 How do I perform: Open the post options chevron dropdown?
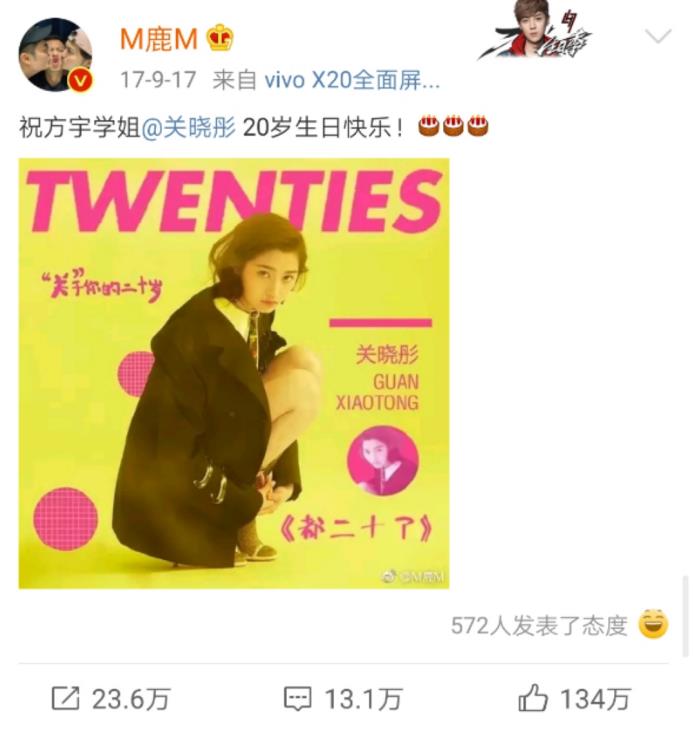click(658, 36)
